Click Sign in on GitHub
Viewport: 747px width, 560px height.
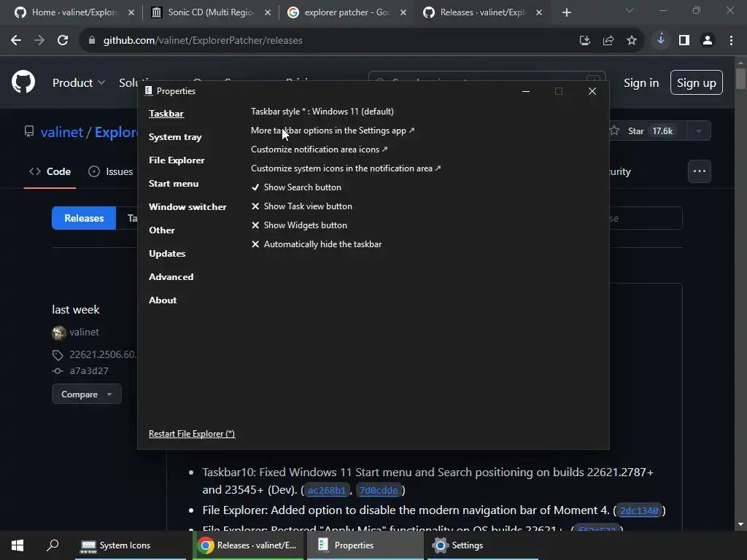click(641, 83)
